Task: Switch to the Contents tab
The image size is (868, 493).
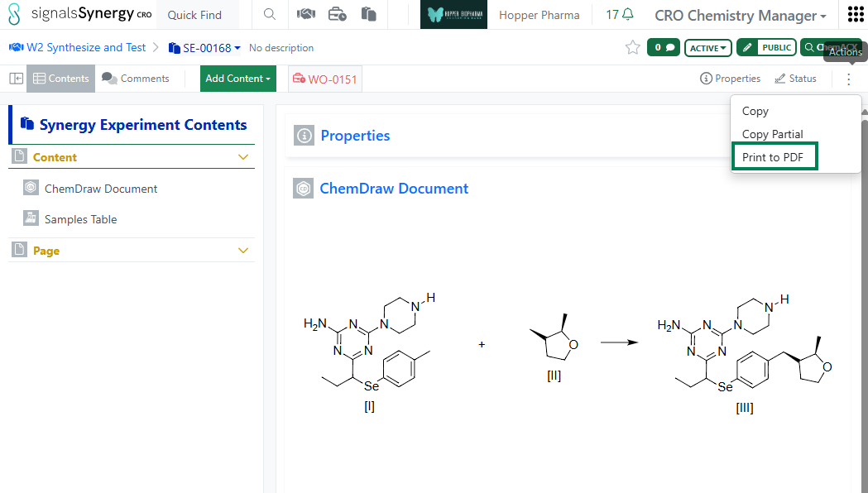Action: pyautogui.click(x=61, y=79)
